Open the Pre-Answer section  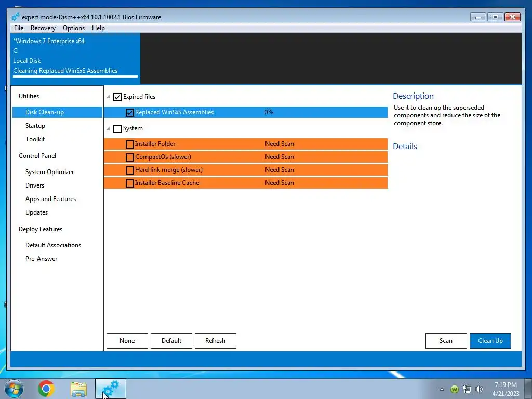42,259
